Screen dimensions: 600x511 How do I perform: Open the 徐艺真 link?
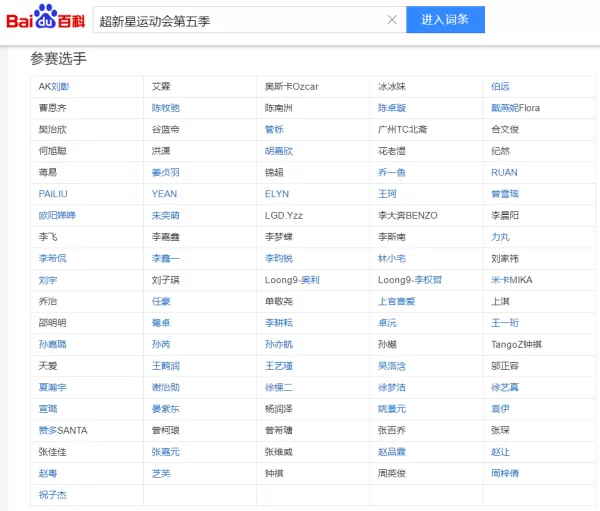click(505, 387)
